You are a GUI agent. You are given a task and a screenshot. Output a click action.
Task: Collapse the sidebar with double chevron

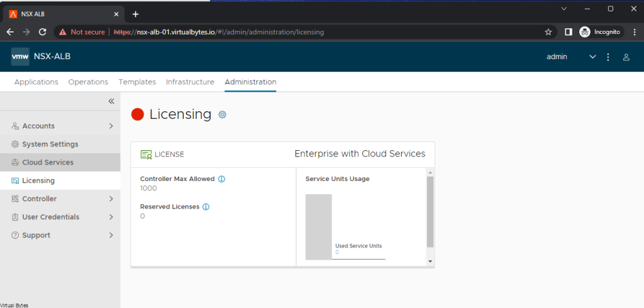tap(111, 101)
